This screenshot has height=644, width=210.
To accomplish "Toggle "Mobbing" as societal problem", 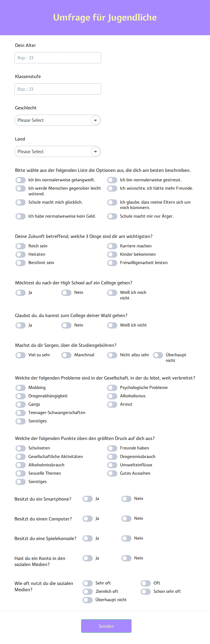I will coord(20,388).
